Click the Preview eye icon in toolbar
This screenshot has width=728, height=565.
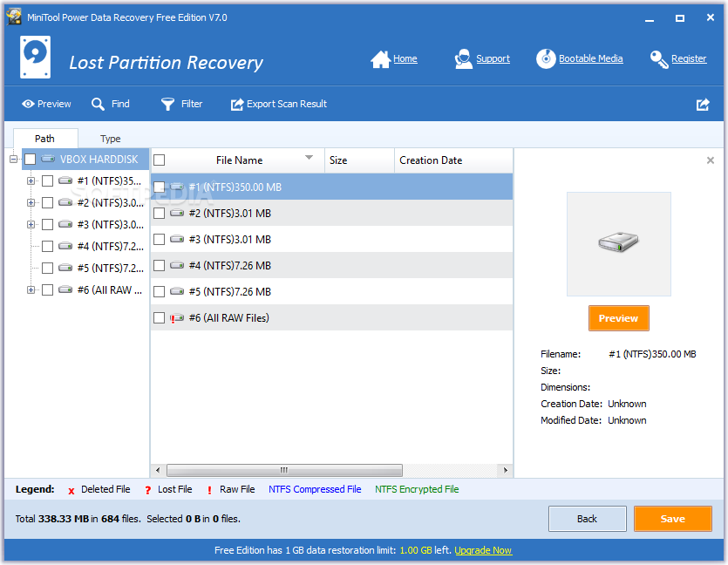click(x=28, y=104)
